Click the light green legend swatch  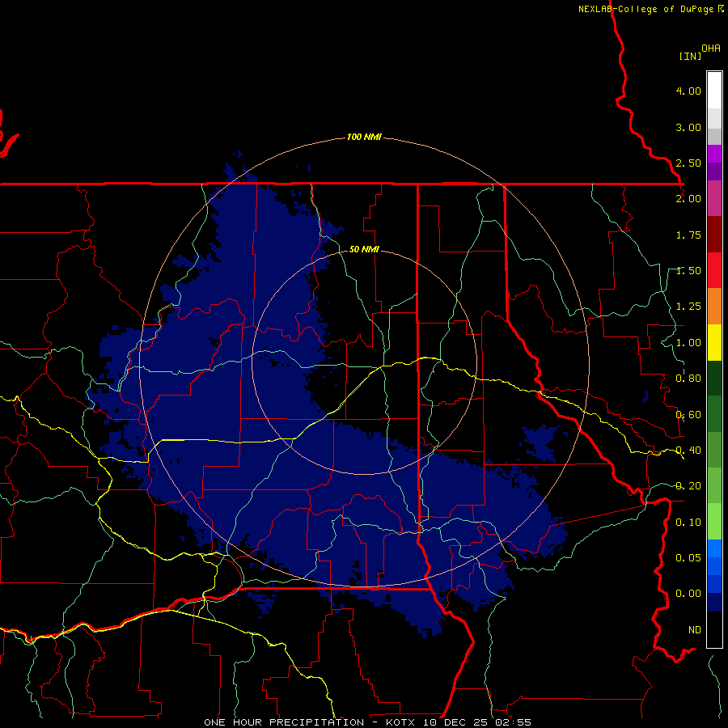[714, 522]
